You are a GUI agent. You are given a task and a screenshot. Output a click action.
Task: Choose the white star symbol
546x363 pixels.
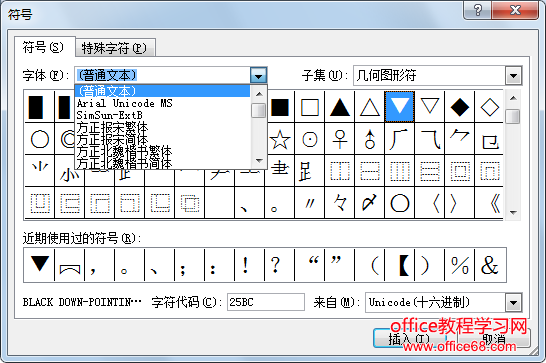click(280, 139)
